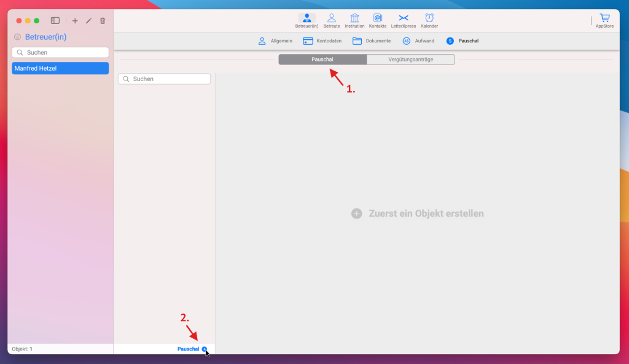Toggle the sidebar panel icon

pos(55,20)
